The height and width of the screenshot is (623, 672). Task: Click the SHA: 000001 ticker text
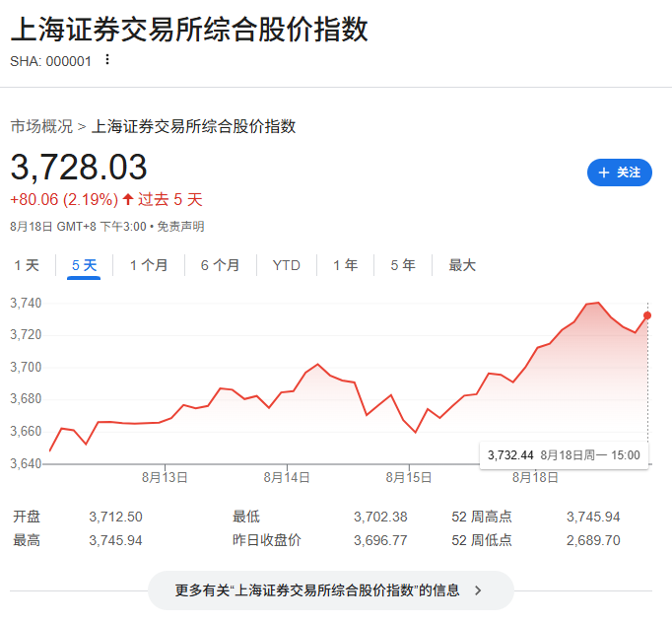pyautogui.click(x=50, y=61)
